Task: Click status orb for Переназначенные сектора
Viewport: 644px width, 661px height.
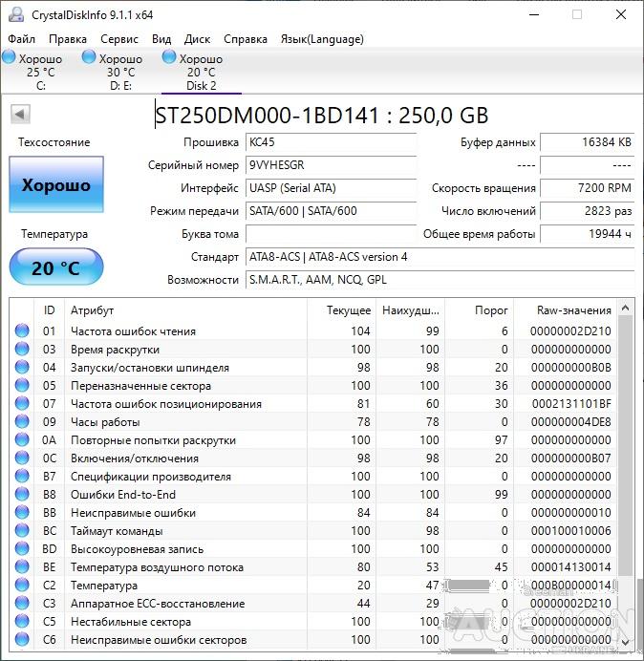Action: (22, 385)
